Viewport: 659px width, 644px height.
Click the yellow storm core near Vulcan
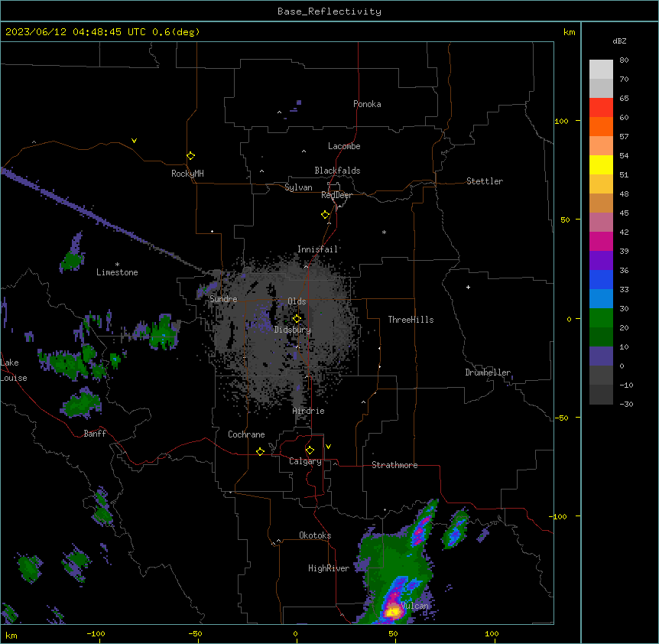coord(393,612)
